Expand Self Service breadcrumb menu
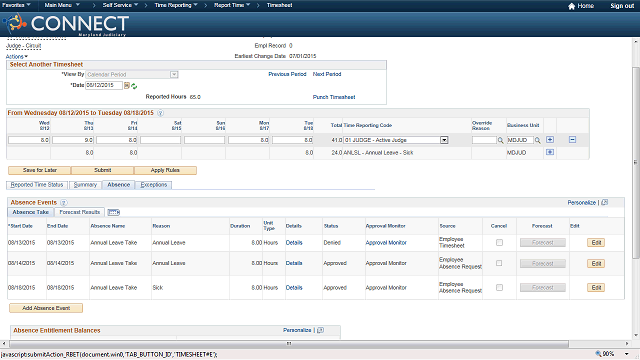 pos(120,5)
